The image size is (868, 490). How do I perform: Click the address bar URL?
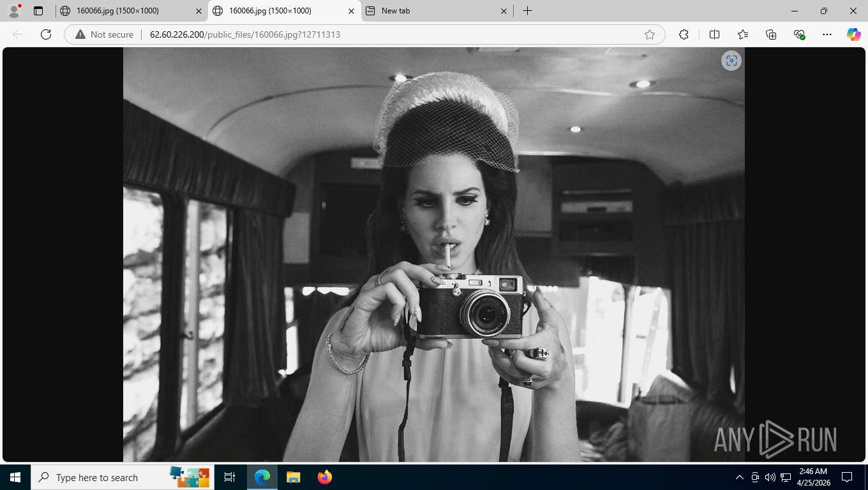245,34
